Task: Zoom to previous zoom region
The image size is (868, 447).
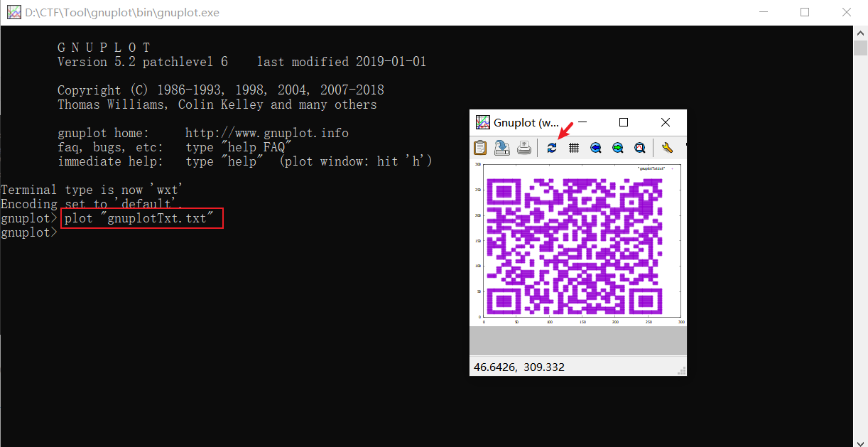Action: [595, 147]
